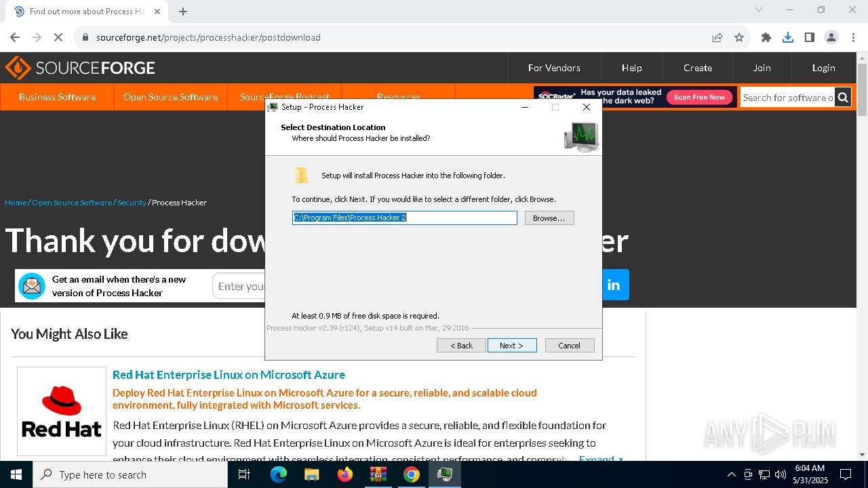
Task: Open Business Software menu
Action: 57,97
